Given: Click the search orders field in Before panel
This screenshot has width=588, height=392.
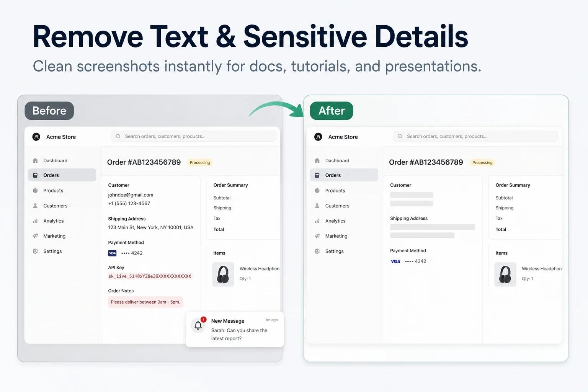Looking at the screenshot, I should (x=194, y=136).
